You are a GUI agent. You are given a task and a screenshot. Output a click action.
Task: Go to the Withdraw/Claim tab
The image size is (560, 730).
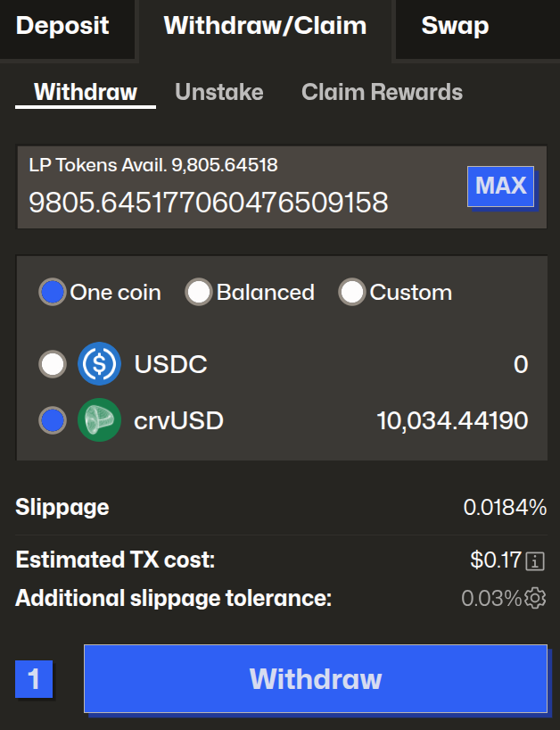coord(265,26)
